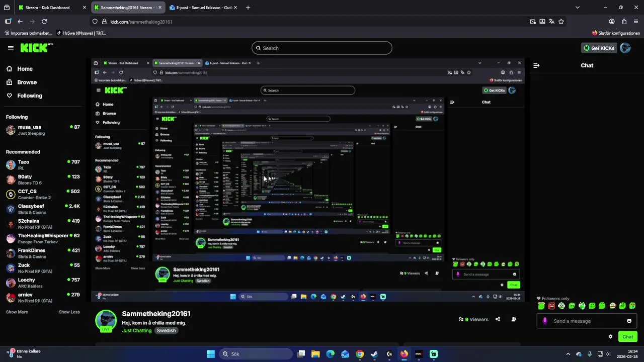Open the emoji picker in message box
Screen dimensions: 644x362
coord(629,321)
